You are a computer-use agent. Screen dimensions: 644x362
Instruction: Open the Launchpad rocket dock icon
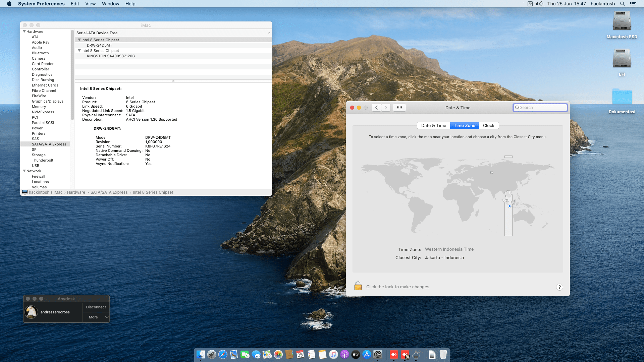212,355
